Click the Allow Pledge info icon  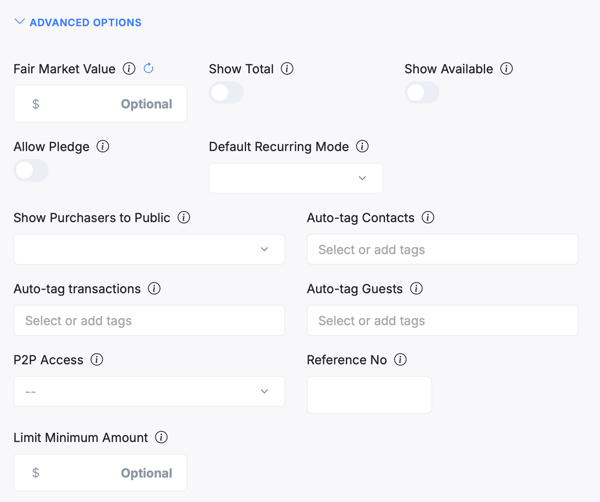pyautogui.click(x=103, y=147)
